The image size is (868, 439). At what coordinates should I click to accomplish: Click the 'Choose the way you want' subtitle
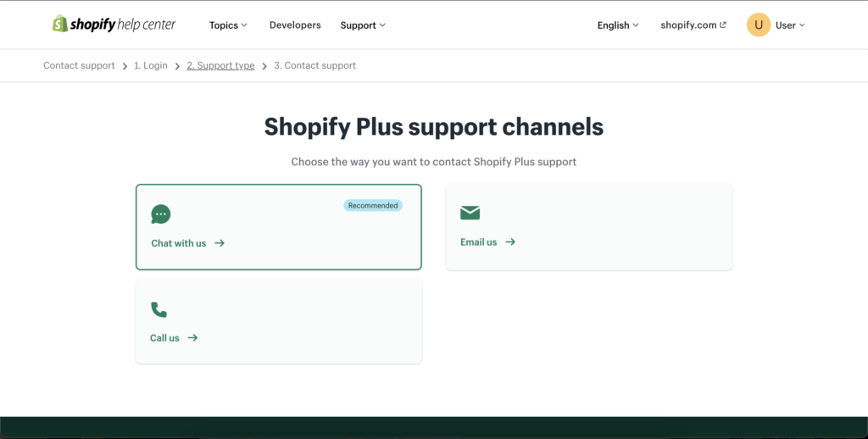pos(433,162)
